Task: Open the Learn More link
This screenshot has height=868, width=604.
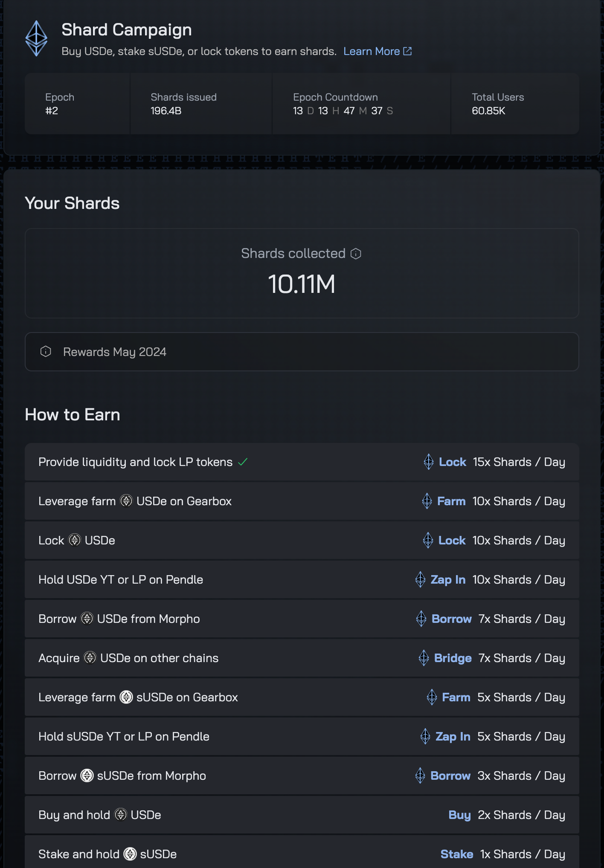Action: [x=371, y=51]
